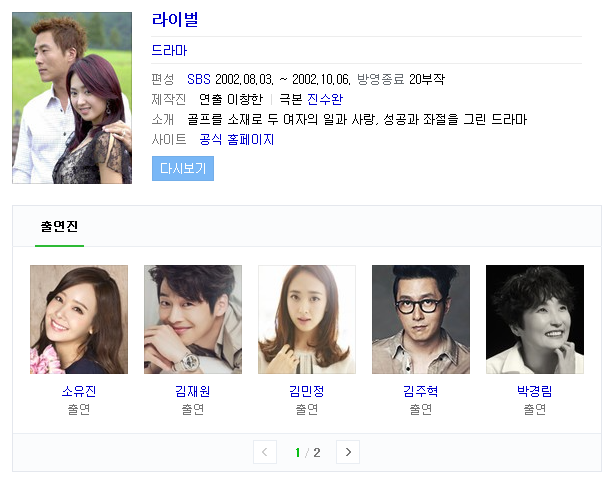
Task: Select the 출연진 tab
Action: coord(59,226)
